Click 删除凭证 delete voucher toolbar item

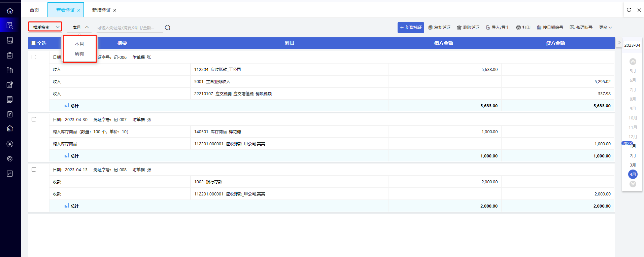pos(468,28)
